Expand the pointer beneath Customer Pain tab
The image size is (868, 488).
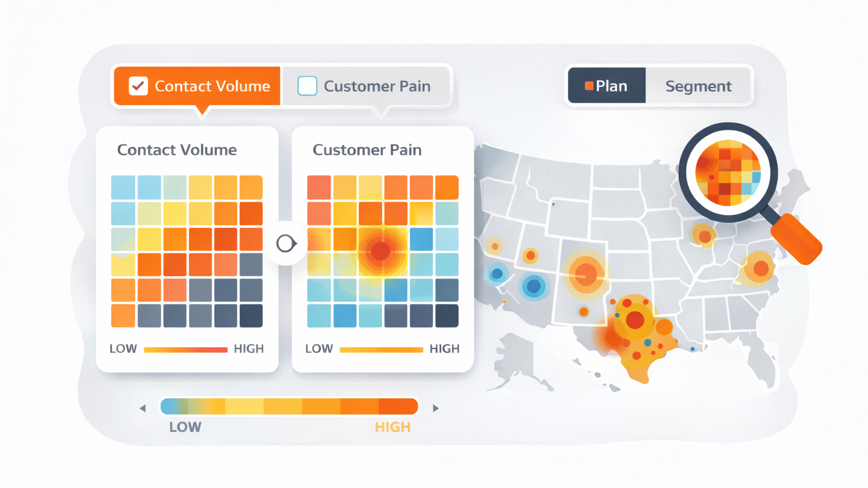[x=382, y=112]
